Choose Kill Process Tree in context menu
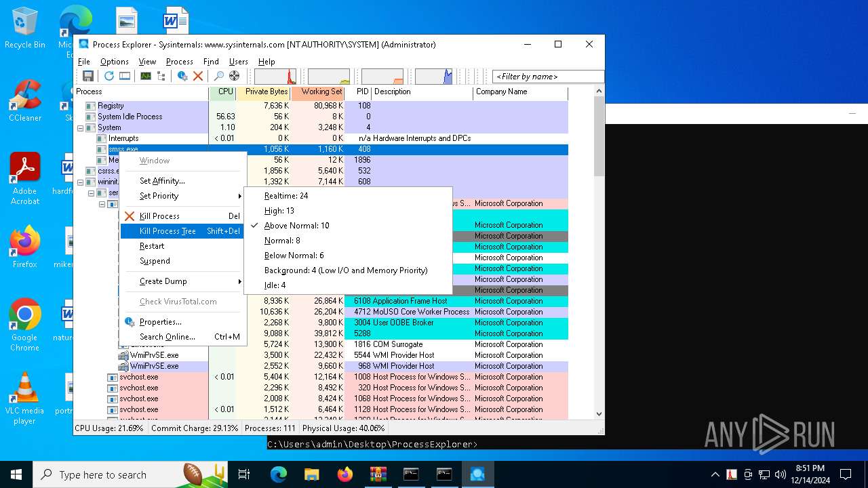Image resolution: width=868 pixels, height=488 pixels. (182, 231)
